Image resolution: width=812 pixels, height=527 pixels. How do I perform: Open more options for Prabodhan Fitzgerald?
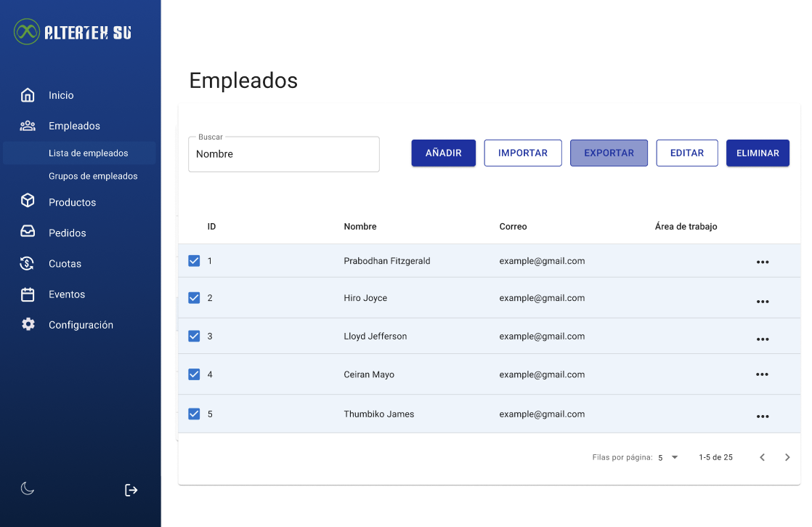point(763,262)
